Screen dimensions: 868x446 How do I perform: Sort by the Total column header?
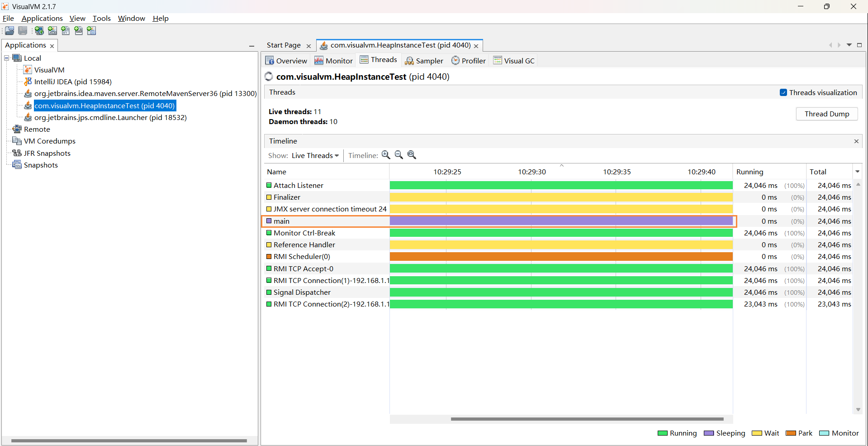(829, 172)
